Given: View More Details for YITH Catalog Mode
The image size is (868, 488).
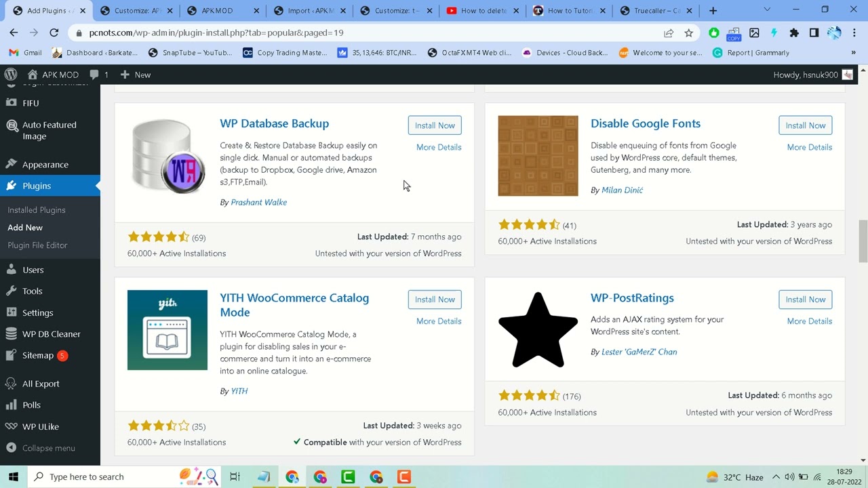Looking at the screenshot, I should coord(439,321).
